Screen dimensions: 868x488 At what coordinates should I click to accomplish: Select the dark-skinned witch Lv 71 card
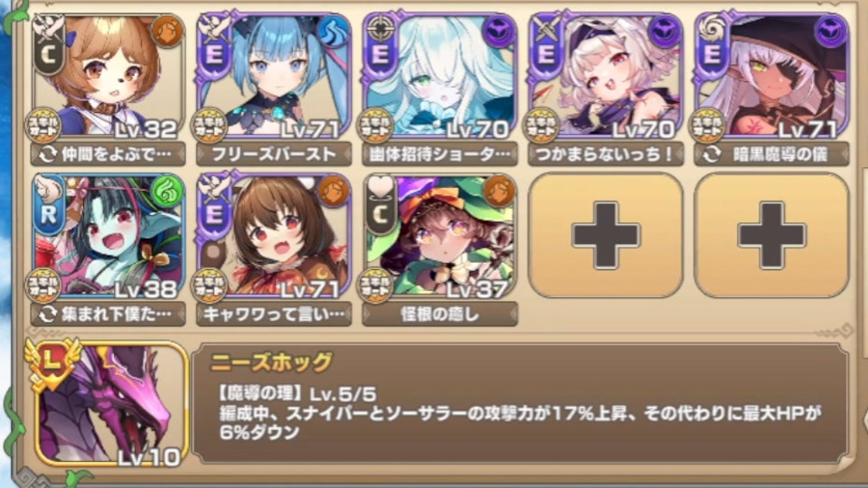point(771,76)
